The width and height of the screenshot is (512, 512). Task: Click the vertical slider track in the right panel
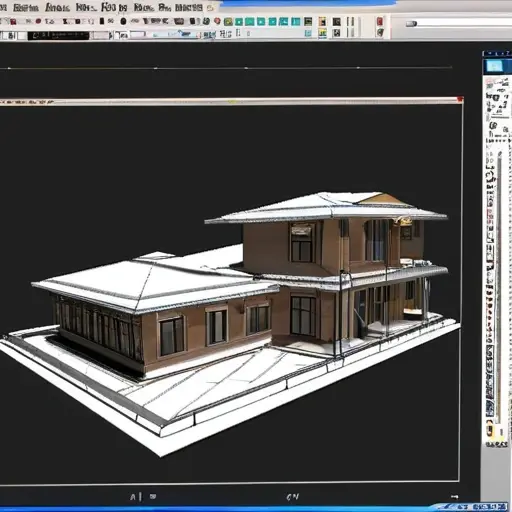coord(499,287)
